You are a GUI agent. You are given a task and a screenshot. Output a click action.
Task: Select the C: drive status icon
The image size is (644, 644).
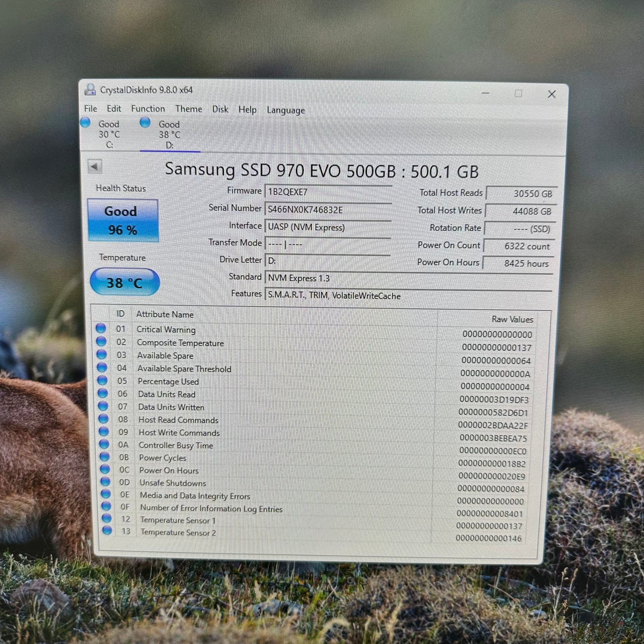click(x=85, y=123)
